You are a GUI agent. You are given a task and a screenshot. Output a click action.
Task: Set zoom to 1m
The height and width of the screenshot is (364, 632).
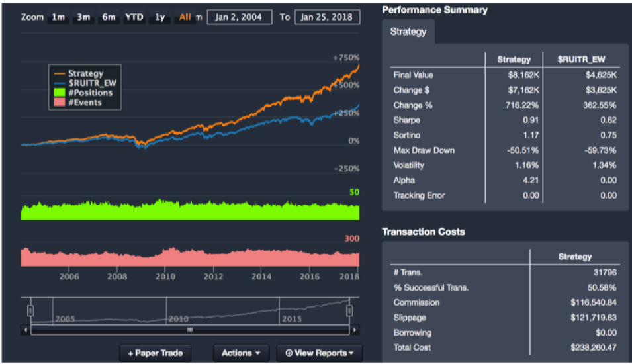(58, 17)
